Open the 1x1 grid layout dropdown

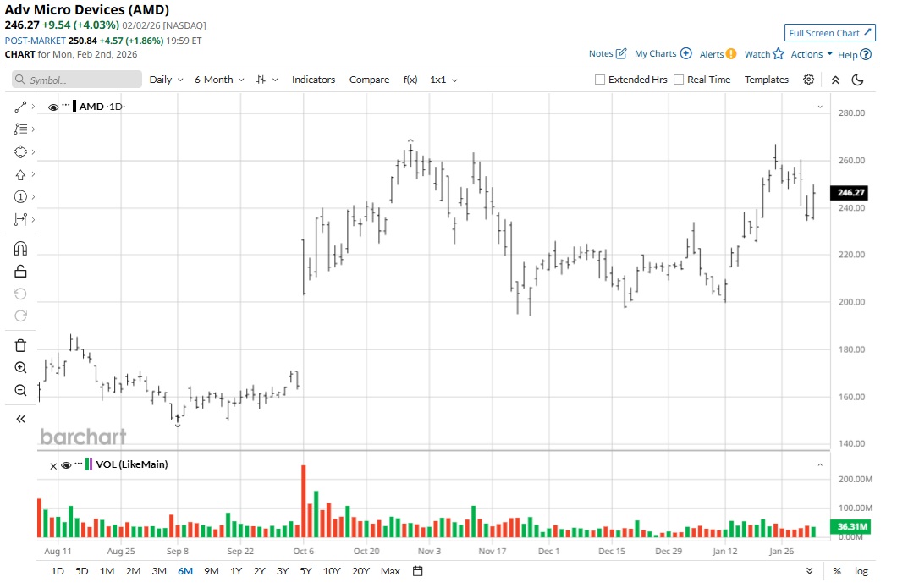point(444,80)
